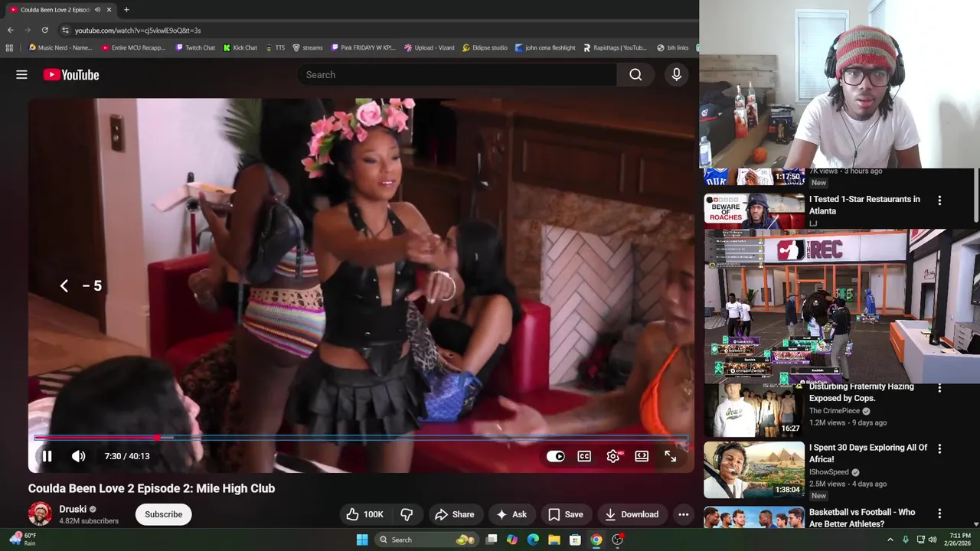Like the video with 100K thumbs up
Screen dimensions: 980x551
coord(364,514)
